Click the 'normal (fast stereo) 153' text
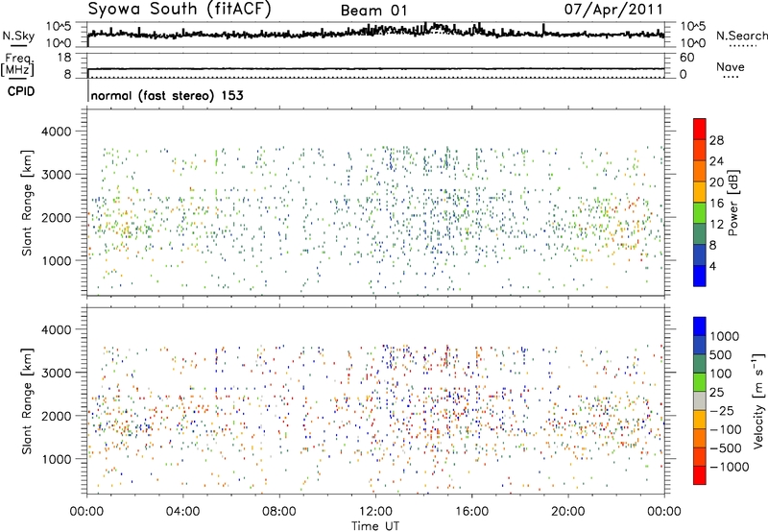Screen dimensions: 768x532 (167, 95)
